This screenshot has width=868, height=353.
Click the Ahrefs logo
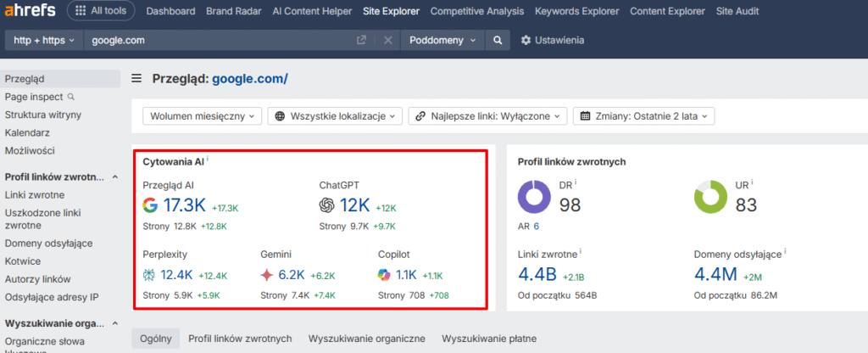click(28, 10)
